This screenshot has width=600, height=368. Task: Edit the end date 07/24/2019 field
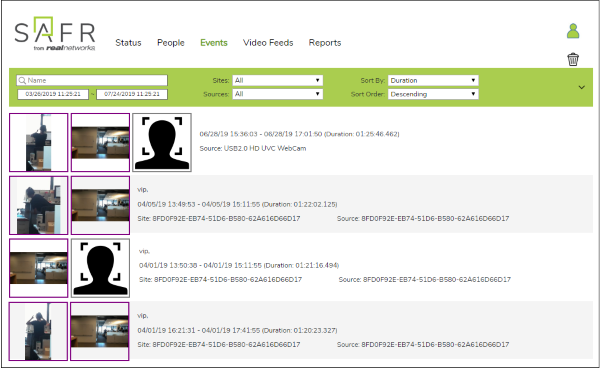pos(132,94)
